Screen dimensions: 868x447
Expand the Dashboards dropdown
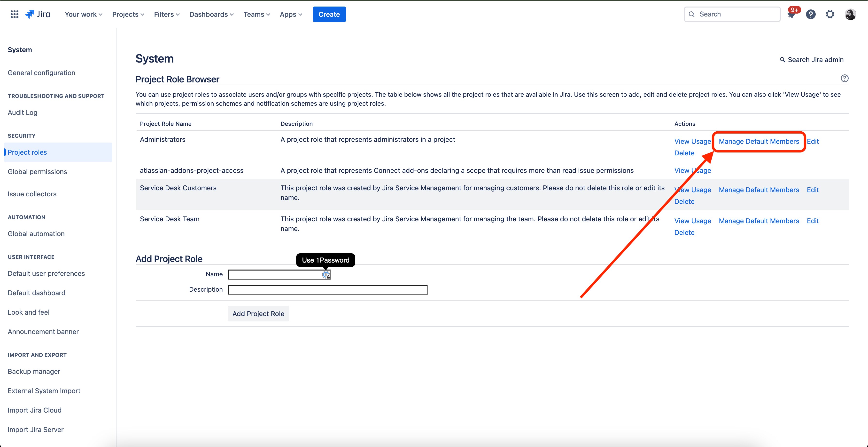[x=211, y=14]
